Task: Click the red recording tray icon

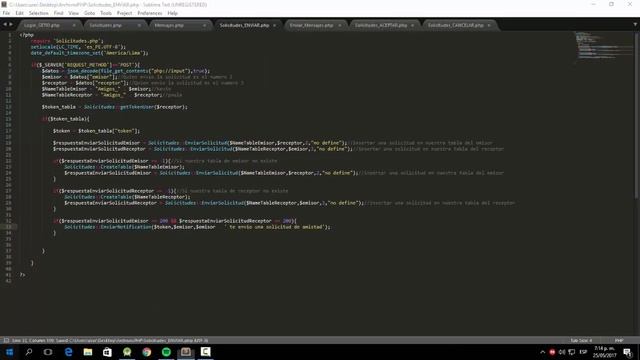Action: [x=552, y=352]
